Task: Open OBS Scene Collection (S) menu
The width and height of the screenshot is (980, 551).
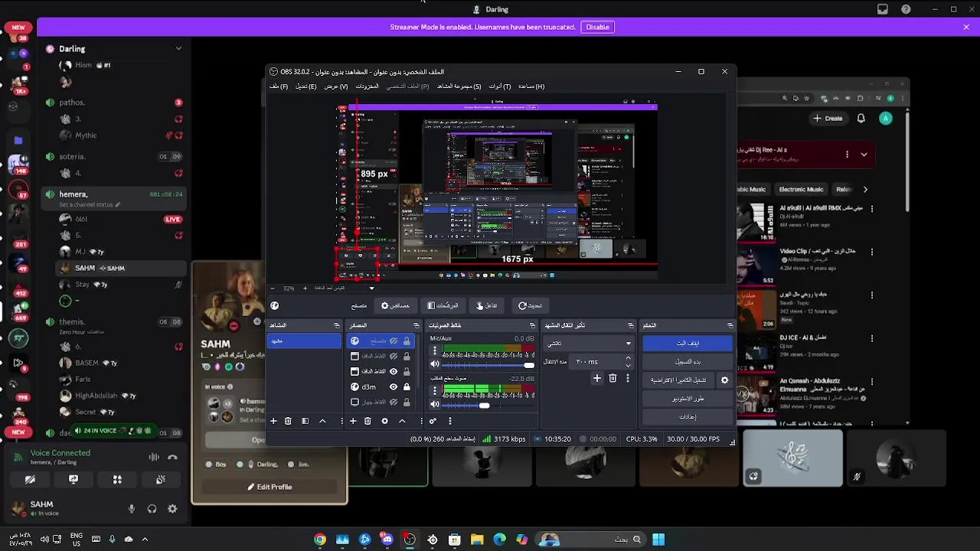Action: coord(459,86)
